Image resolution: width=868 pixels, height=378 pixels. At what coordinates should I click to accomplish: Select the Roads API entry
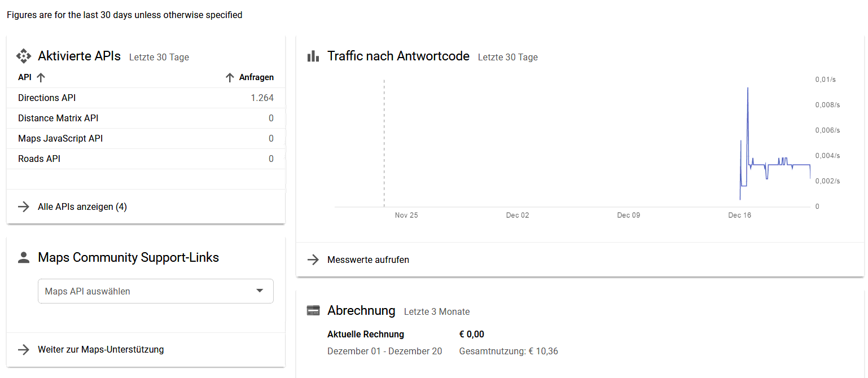39,159
